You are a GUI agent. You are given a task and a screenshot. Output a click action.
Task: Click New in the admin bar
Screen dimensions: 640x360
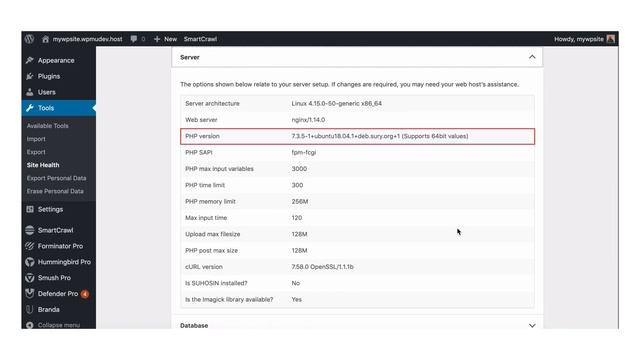170,39
